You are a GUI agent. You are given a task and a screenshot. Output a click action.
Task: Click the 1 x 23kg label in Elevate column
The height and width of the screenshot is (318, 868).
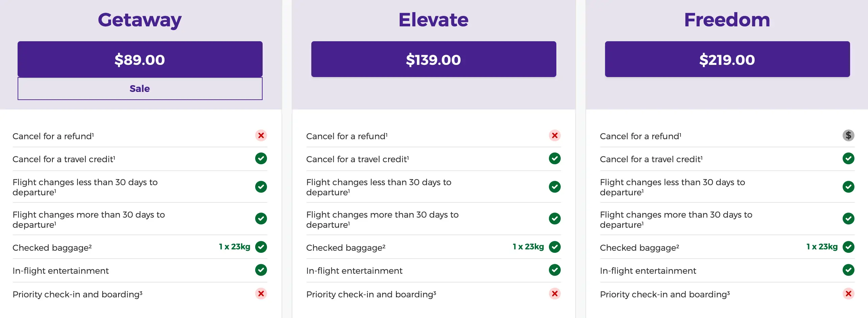pyautogui.click(x=528, y=247)
